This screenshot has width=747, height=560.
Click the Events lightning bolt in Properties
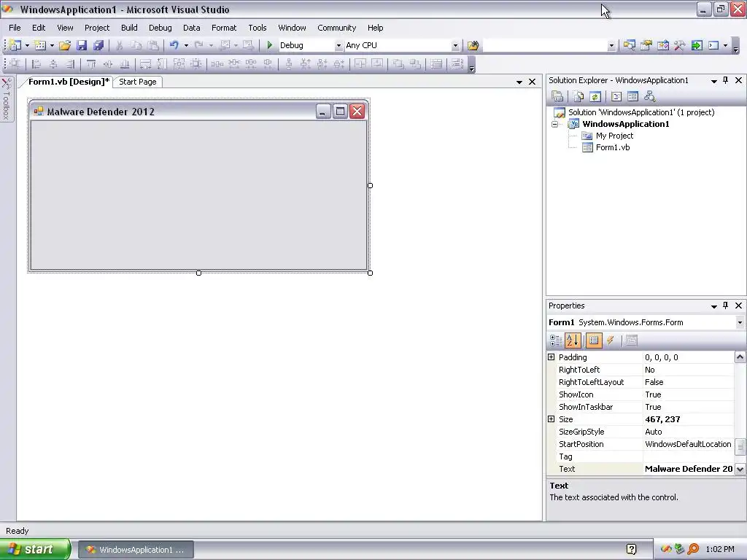point(611,340)
